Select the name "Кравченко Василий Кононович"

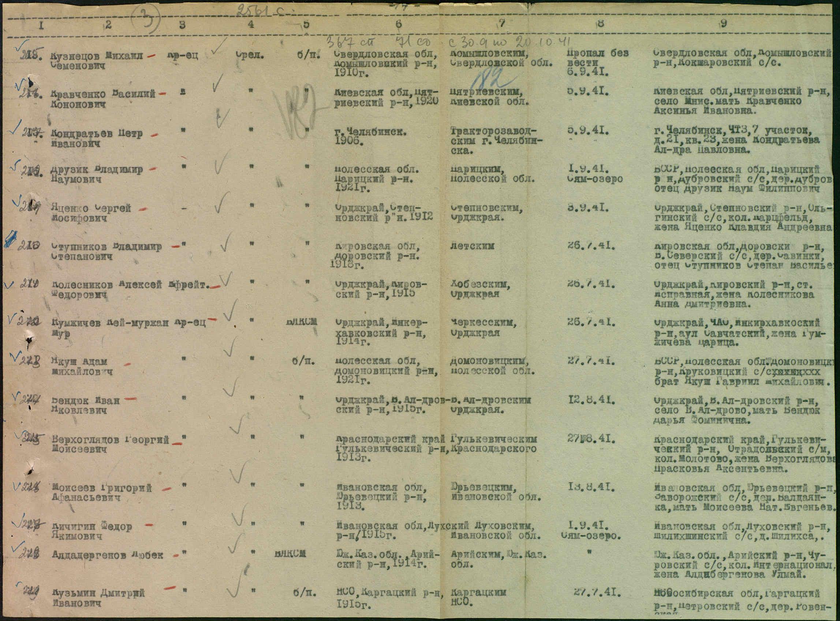click(x=103, y=99)
